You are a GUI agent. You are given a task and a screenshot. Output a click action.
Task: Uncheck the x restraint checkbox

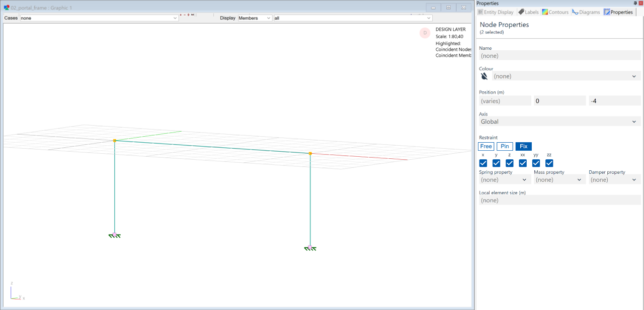(483, 163)
